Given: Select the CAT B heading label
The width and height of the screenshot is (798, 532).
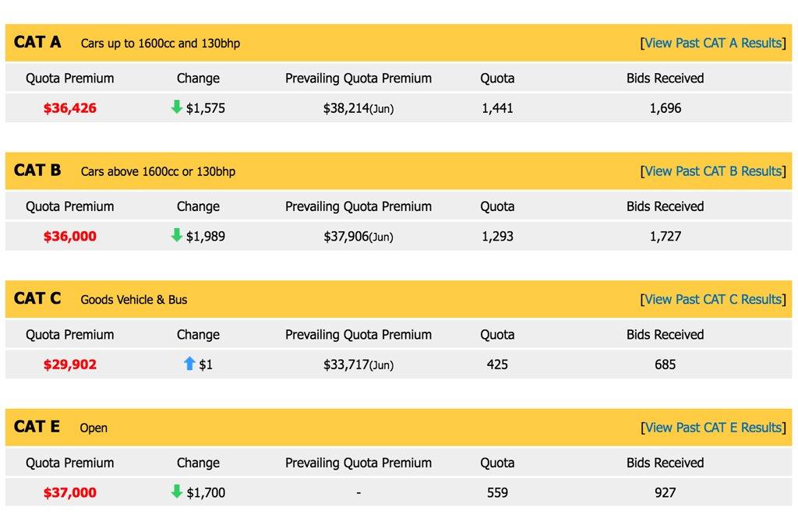Looking at the screenshot, I should [x=37, y=171].
